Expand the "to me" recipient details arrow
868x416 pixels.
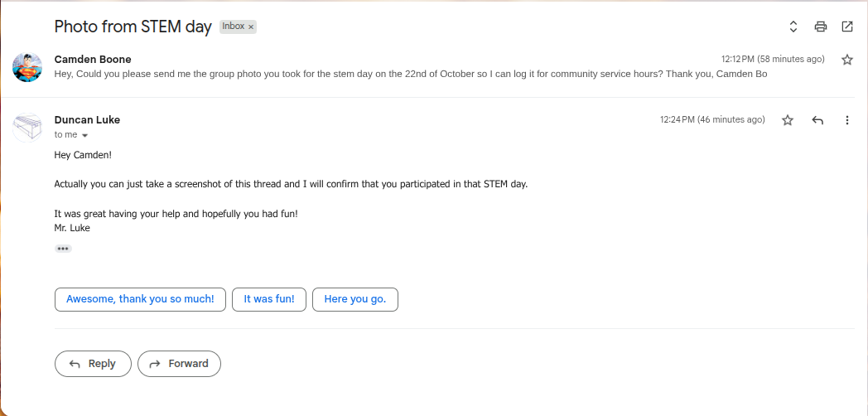pyautogui.click(x=84, y=135)
